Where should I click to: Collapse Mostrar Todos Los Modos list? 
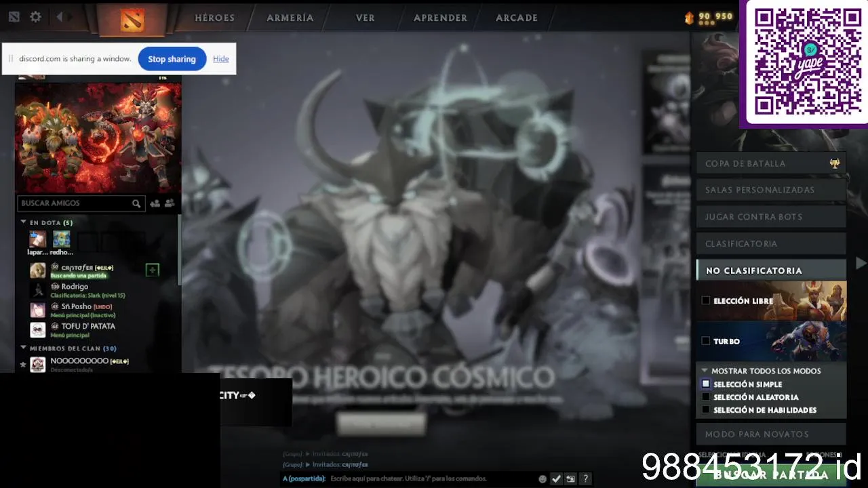[705, 371]
